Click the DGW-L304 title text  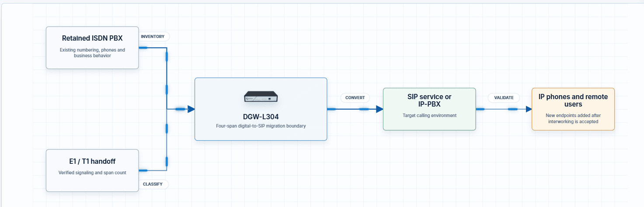pos(261,117)
